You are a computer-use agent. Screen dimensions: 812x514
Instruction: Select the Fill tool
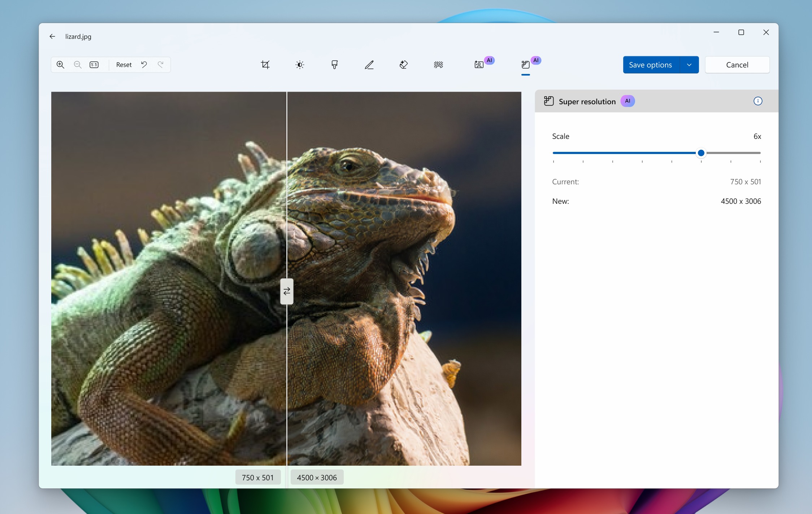334,65
